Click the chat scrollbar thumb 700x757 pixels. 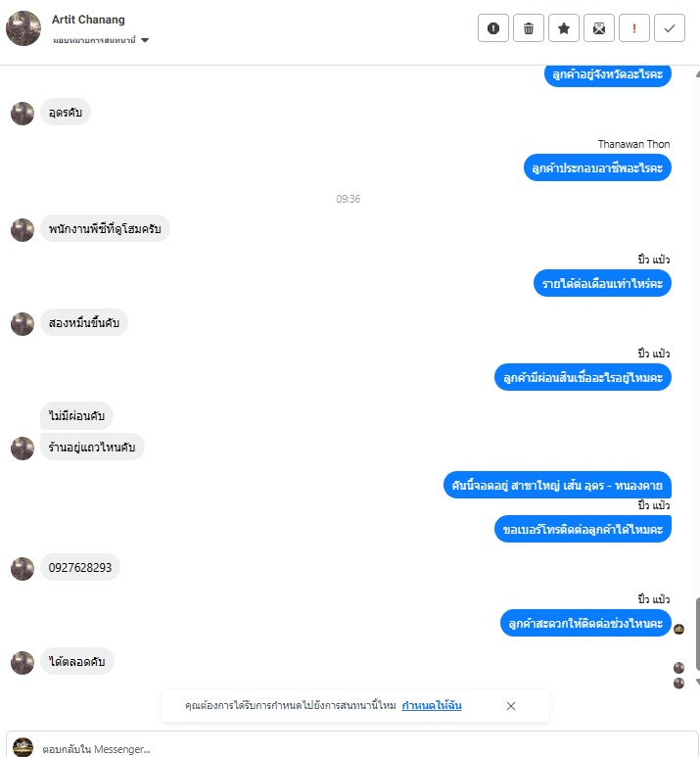tap(697, 634)
